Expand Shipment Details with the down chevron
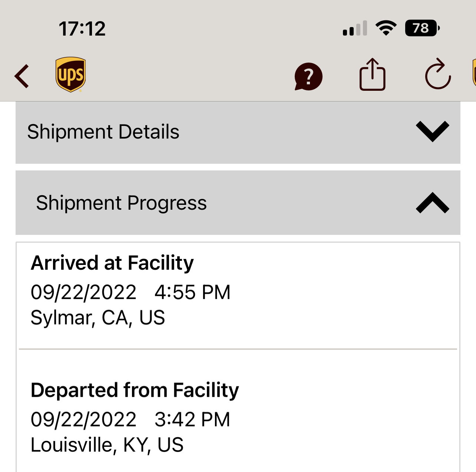Screen dimensions: 476x472 tap(432, 131)
